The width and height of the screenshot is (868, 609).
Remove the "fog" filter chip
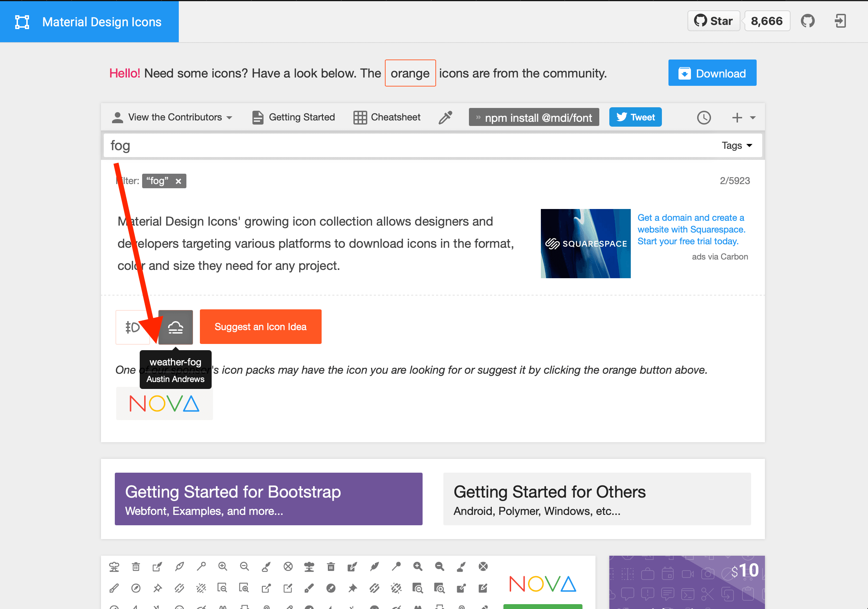[x=178, y=181]
